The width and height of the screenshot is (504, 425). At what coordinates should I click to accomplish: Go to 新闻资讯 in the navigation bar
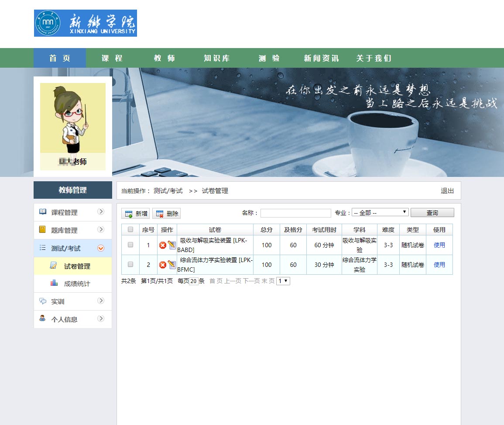click(322, 58)
